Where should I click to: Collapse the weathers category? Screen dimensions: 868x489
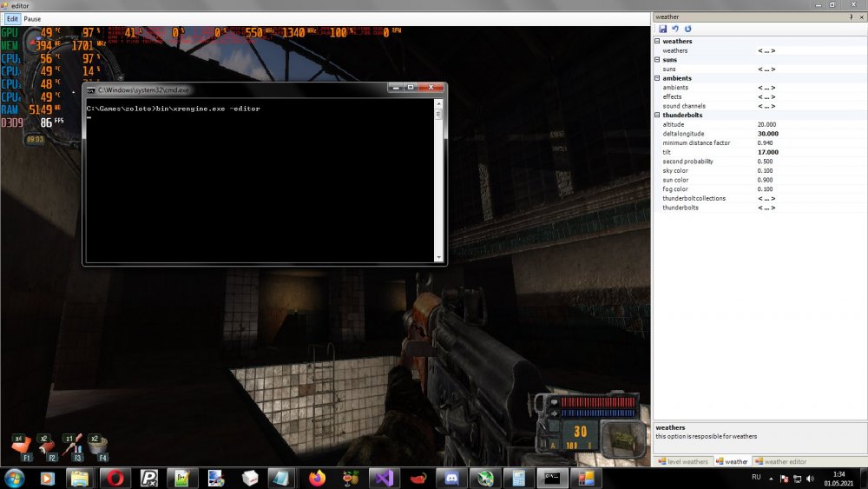click(x=657, y=41)
